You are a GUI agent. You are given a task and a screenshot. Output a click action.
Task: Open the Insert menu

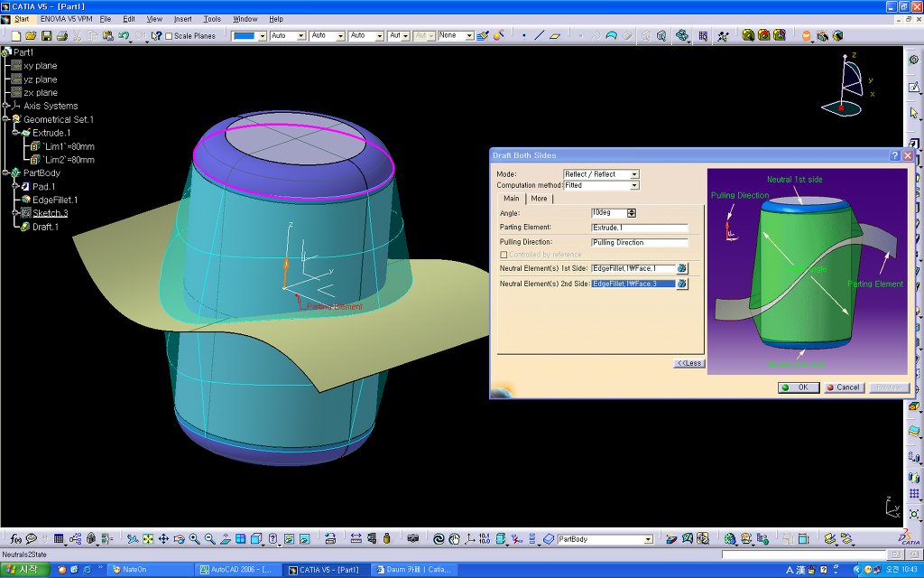[x=182, y=18]
